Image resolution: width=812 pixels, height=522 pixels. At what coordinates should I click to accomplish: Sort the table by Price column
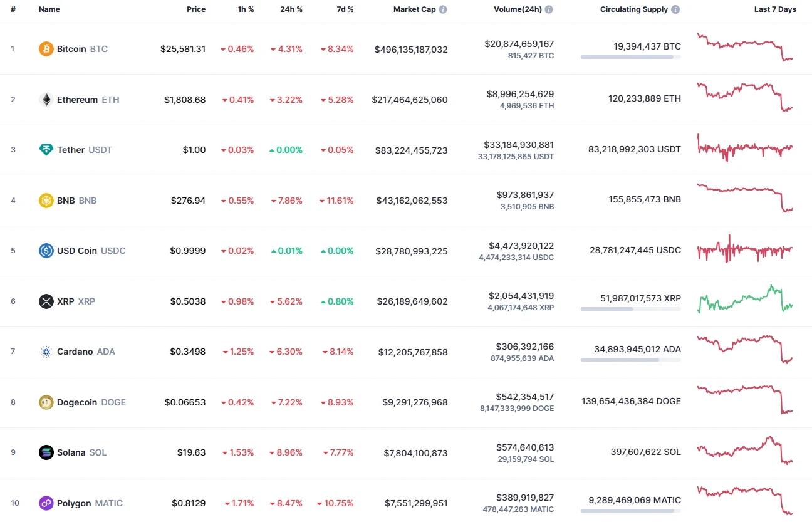pyautogui.click(x=196, y=9)
